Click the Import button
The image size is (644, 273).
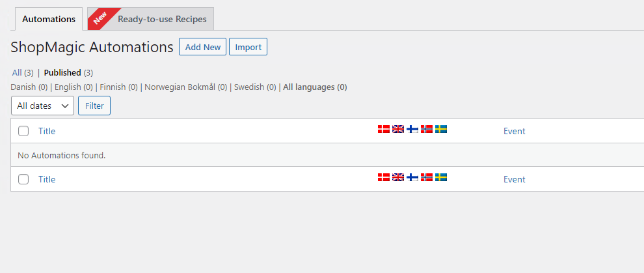[x=248, y=47]
